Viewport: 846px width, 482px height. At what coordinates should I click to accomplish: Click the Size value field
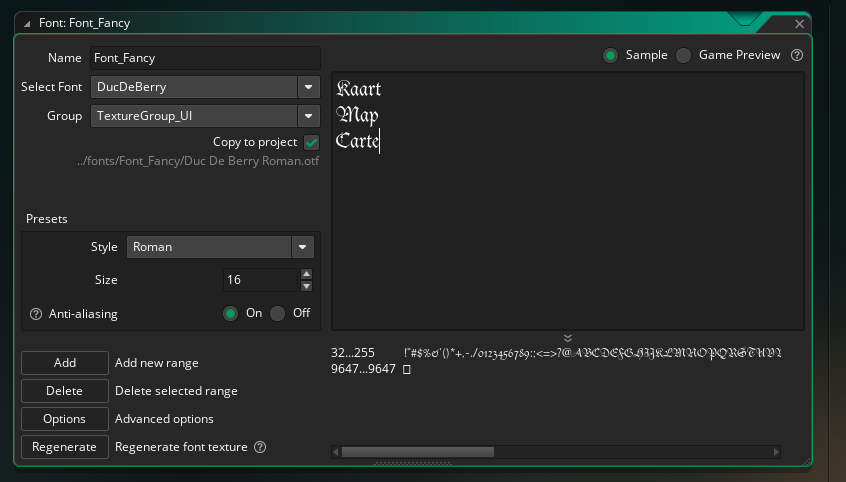pyautogui.click(x=261, y=280)
